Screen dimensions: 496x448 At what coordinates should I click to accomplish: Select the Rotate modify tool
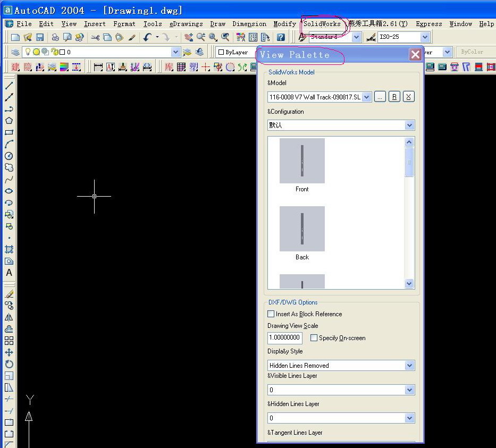click(9, 364)
